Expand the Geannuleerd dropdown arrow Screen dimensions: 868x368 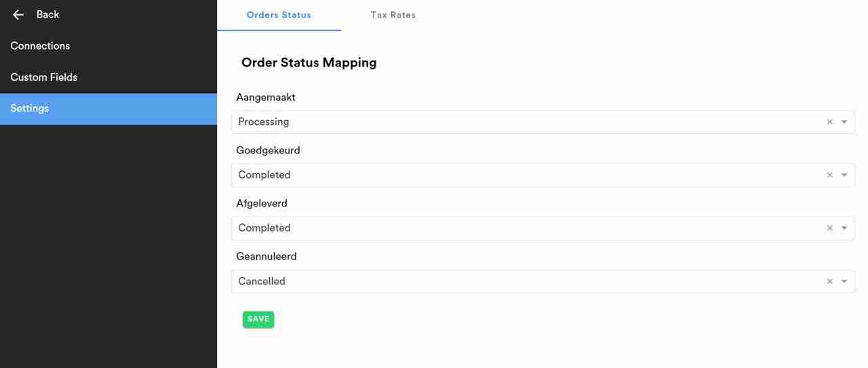tap(844, 281)
